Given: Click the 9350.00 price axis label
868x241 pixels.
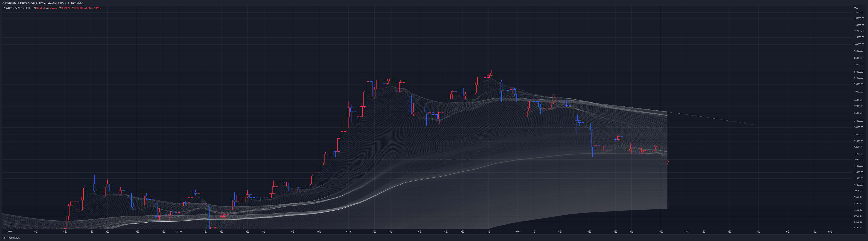Looking at the screenshot, I should tap(858, 197).
